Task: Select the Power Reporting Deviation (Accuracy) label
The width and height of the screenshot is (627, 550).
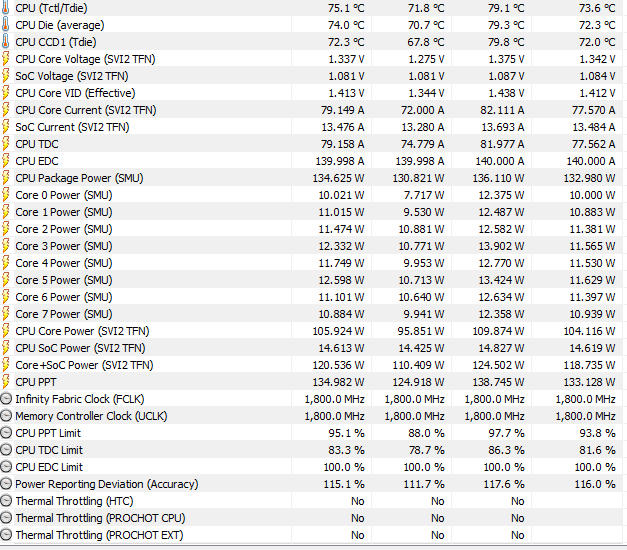Action: [x=107, y=484]
